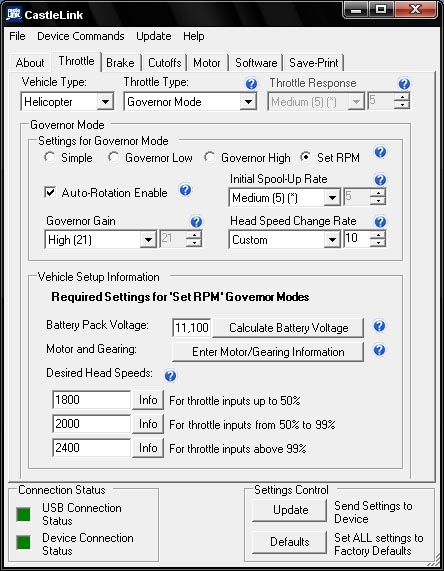
Task: Open help for Throttle Response
Action: coord(404,84)
